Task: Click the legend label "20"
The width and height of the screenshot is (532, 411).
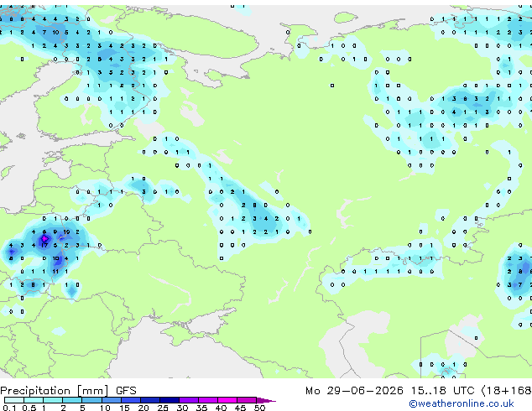Action: (143, 408)
